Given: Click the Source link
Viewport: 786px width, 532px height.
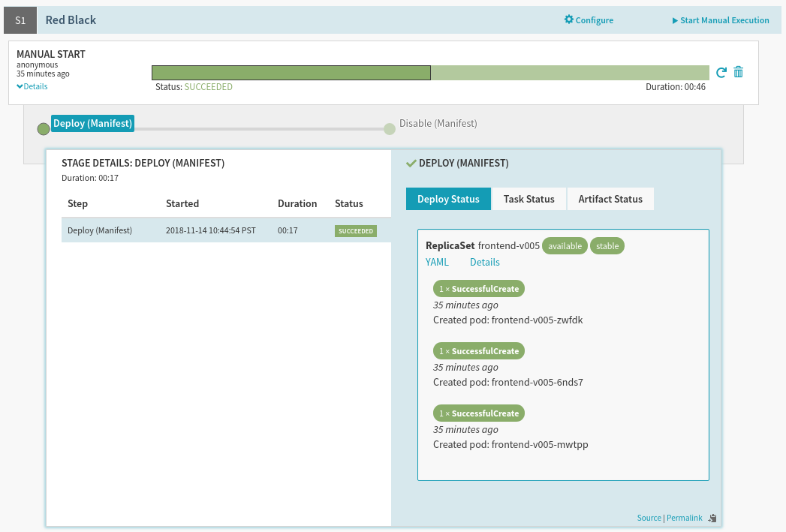Looking at the screenshot, I should (649, 518).
